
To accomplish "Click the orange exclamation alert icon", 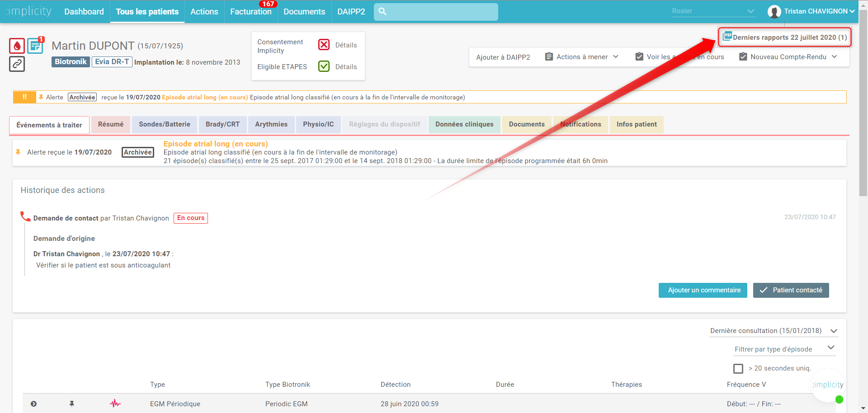I will click(24, 97).
